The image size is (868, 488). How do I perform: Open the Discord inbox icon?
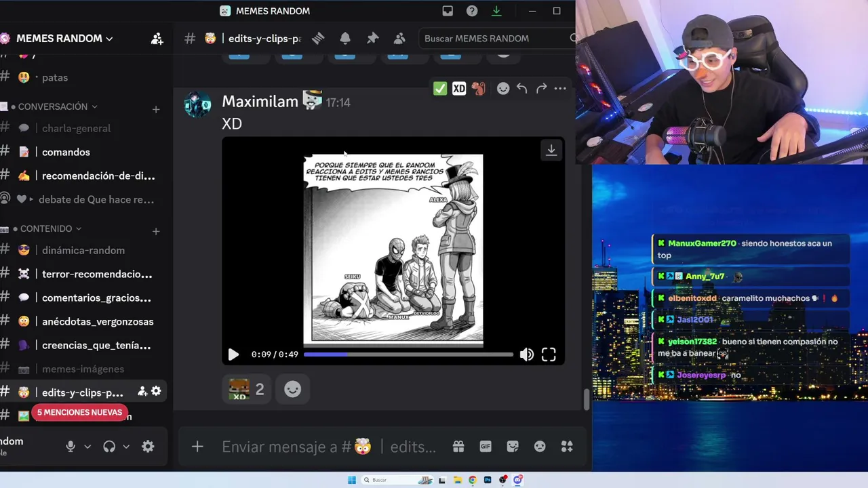[448, 11]
